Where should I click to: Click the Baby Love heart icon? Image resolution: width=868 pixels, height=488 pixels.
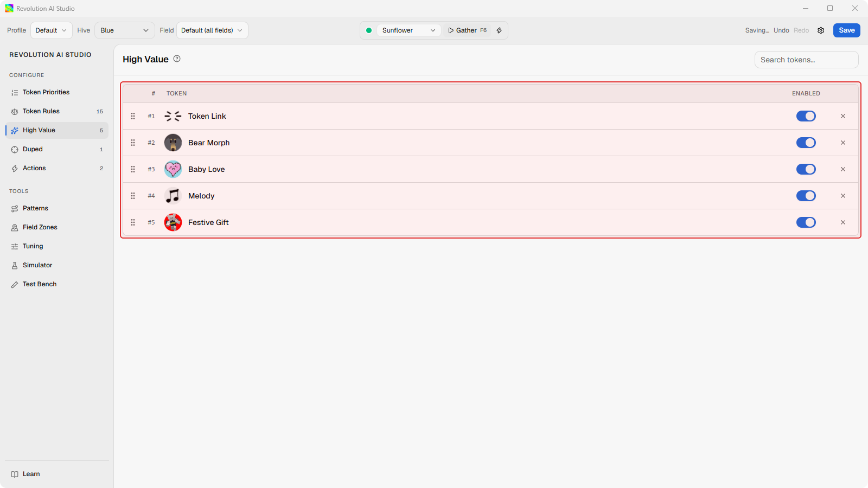click(x=173, y=169)
